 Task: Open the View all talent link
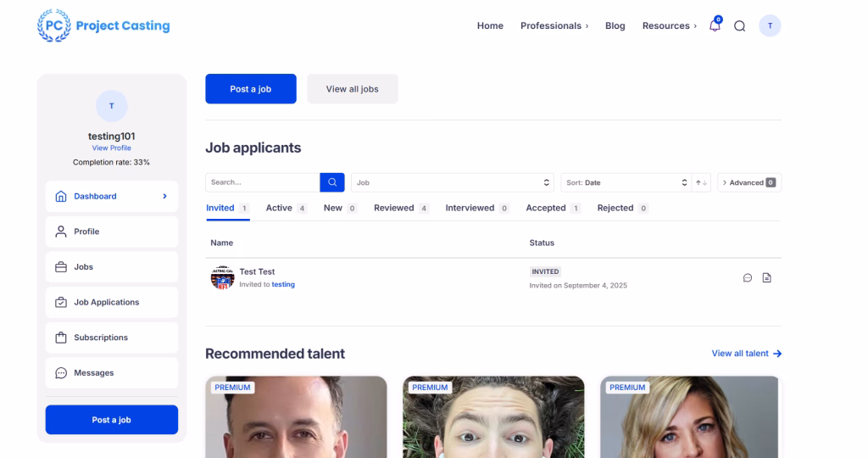(747, 354)
